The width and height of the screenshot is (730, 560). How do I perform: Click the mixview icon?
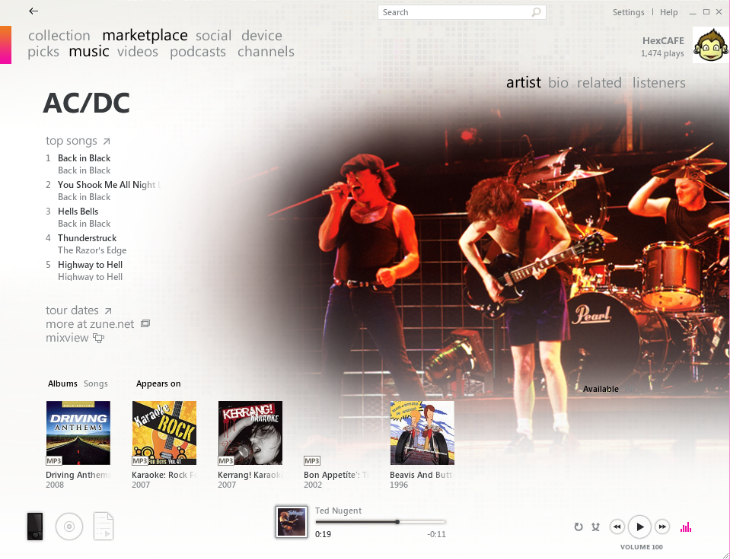99,338
